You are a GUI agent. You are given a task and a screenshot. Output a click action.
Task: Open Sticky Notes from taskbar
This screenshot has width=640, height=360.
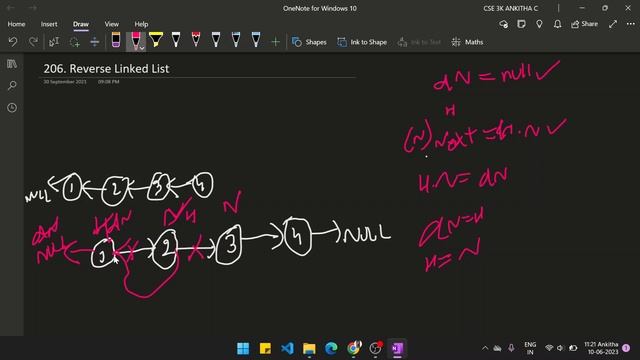265,348
